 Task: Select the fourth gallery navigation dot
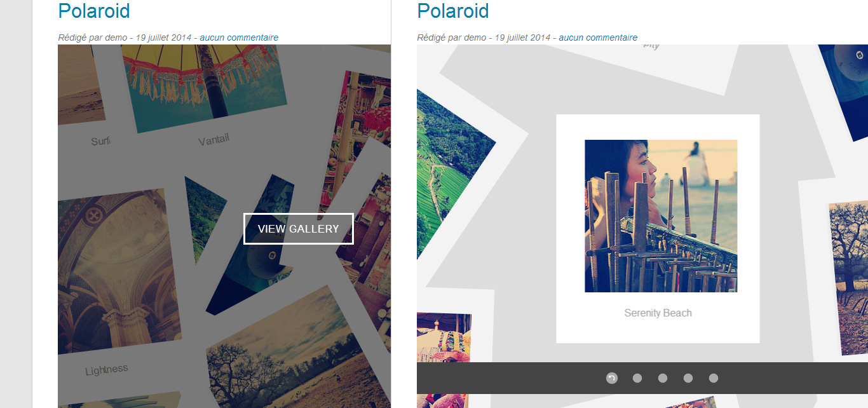click(688, 378)
